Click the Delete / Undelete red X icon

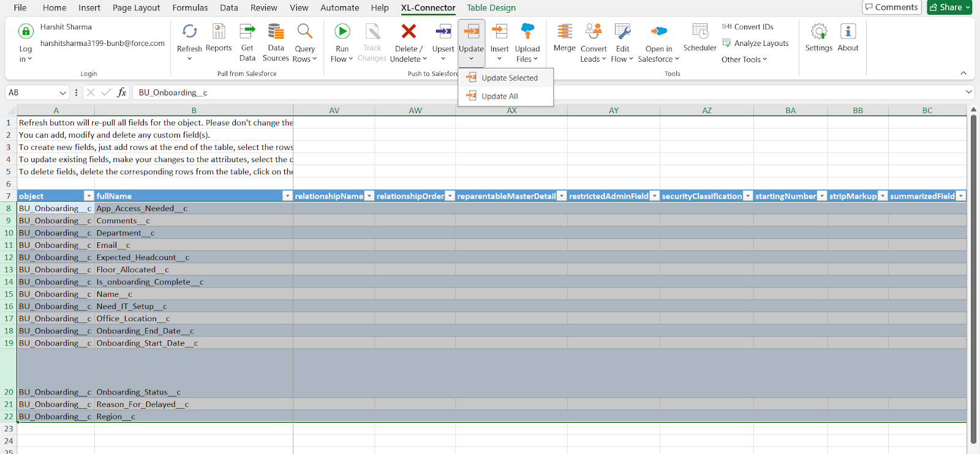[409, 31]
